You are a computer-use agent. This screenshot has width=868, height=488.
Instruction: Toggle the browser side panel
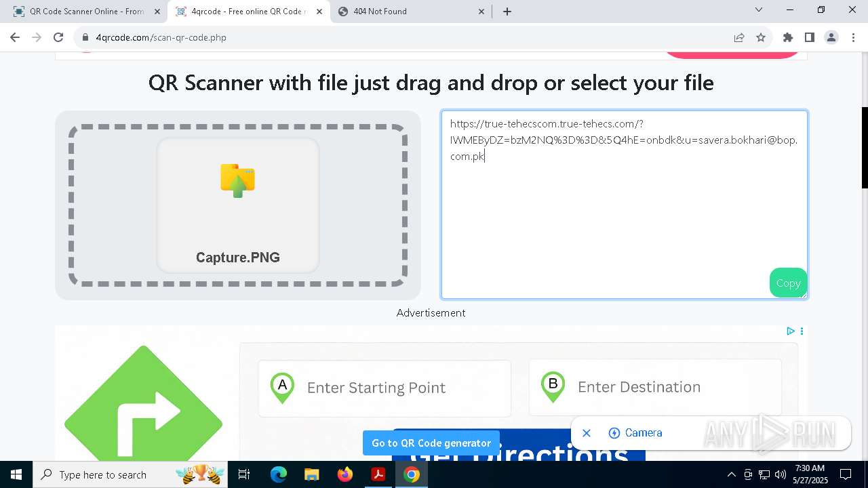(x=810, y=37)
